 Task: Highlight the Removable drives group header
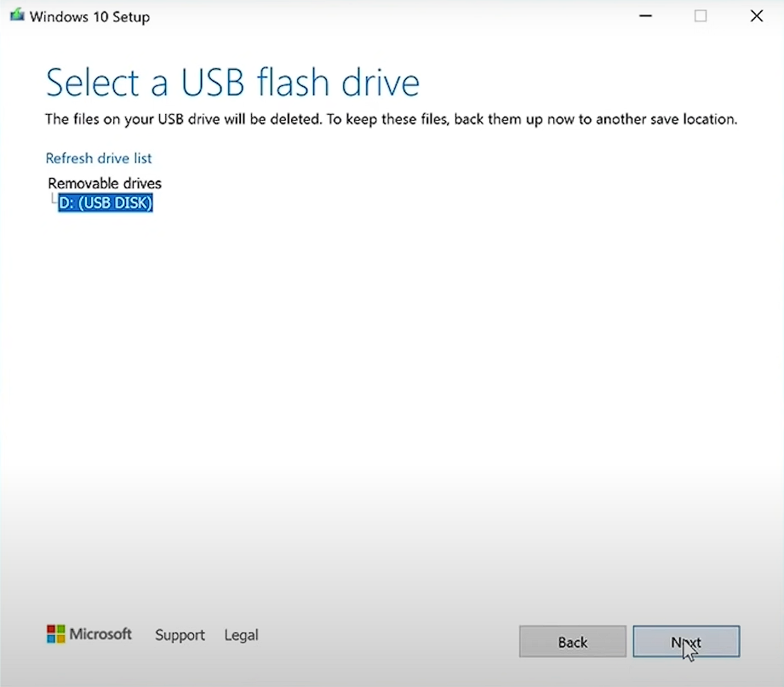[x=104, y=183]
